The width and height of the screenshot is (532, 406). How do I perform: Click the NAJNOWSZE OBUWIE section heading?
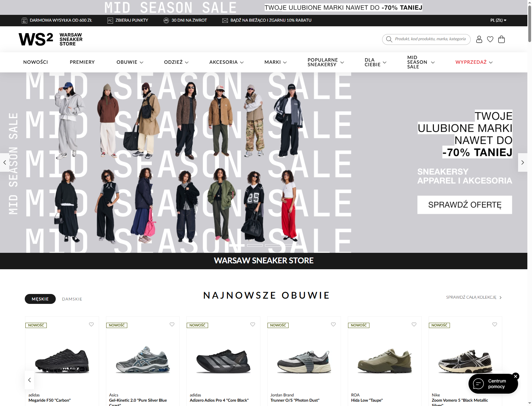pos(267,296)
